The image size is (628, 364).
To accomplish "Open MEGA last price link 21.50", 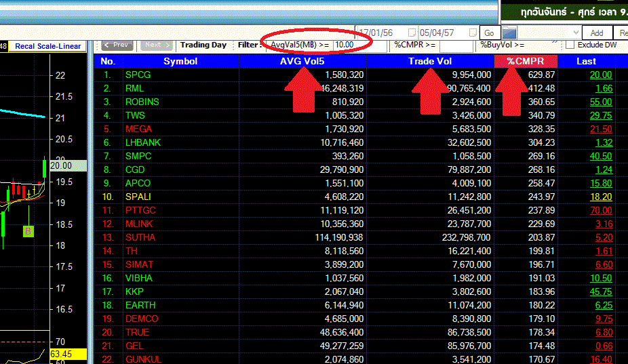I will pyautogui.click(x=601, y=129).
